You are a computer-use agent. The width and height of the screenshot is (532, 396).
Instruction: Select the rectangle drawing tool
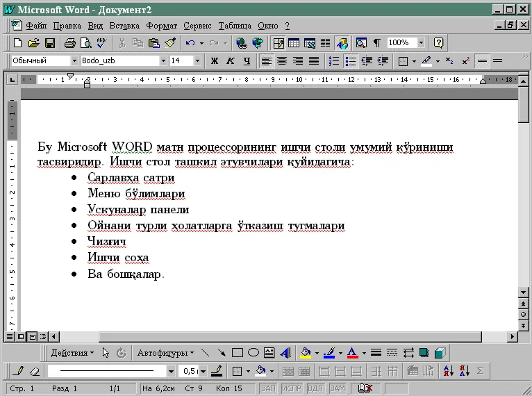[x=237, y=353]
